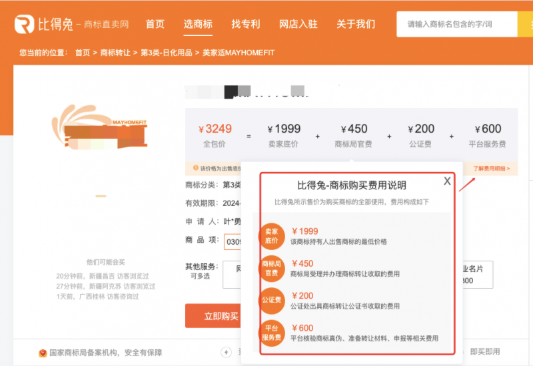Open the 了解费用明细 link
Image resolution: width=535 pixels, height=368 pixels.
pos(491,168)
